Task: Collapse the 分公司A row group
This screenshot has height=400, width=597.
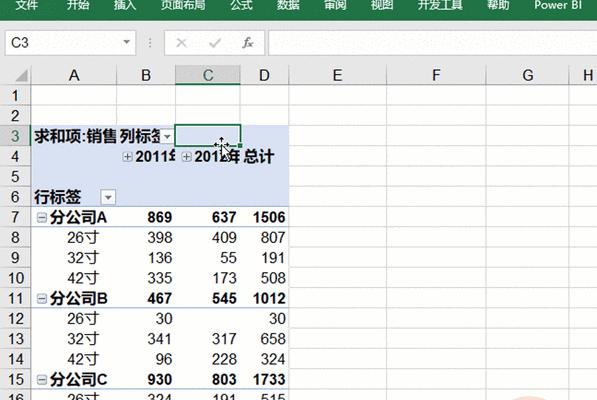Action: tap(42, 217)
